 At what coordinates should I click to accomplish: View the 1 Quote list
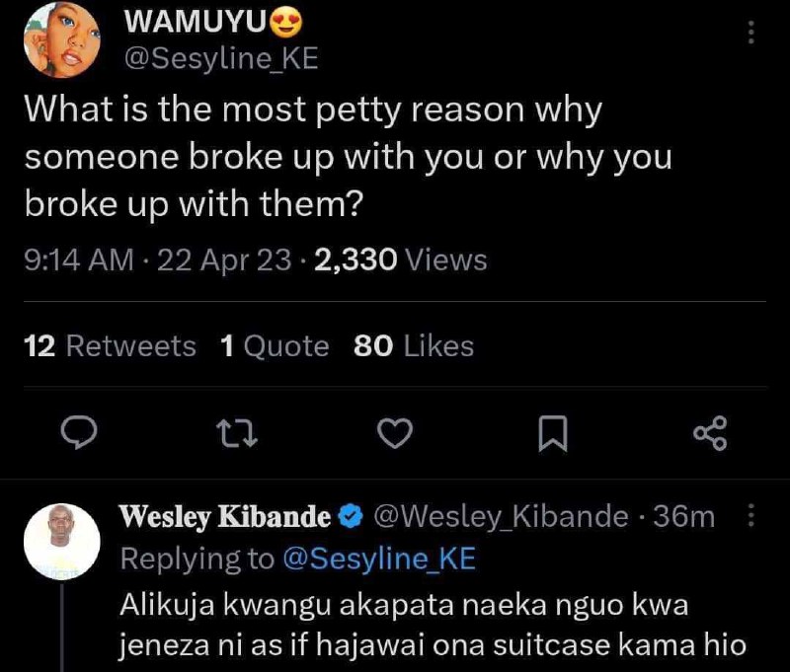click(x=275, y=346)
